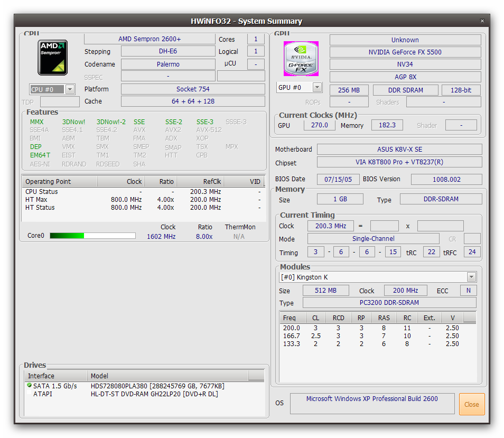The width and height of the screenshot is (504, 438).
Task: Click the 1 GB memory size field
Action: [x=340, y=199]
